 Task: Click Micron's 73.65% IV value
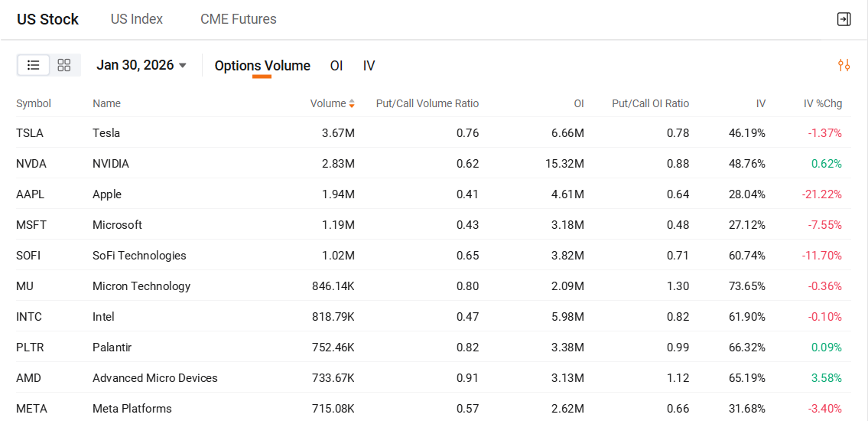pos(747,286)
